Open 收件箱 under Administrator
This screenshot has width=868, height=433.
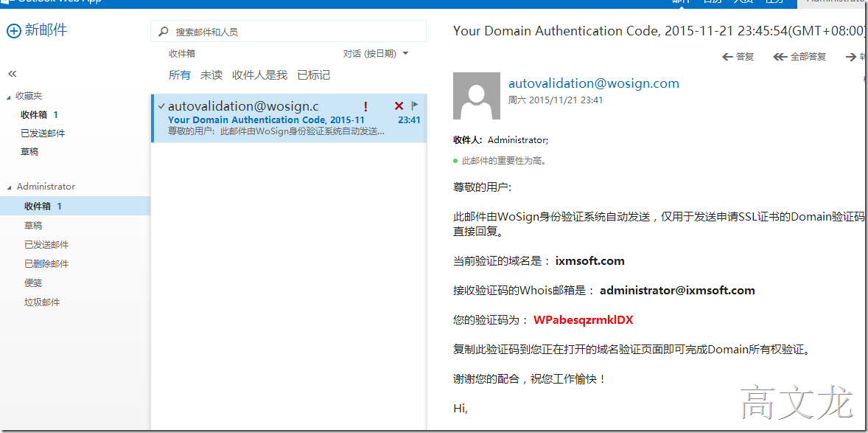[75, 206]
